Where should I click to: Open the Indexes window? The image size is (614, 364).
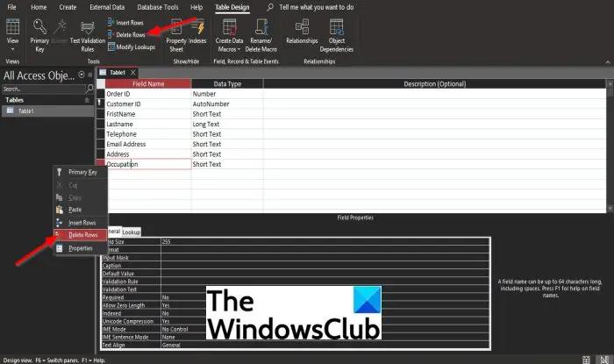tap(197, 32)
